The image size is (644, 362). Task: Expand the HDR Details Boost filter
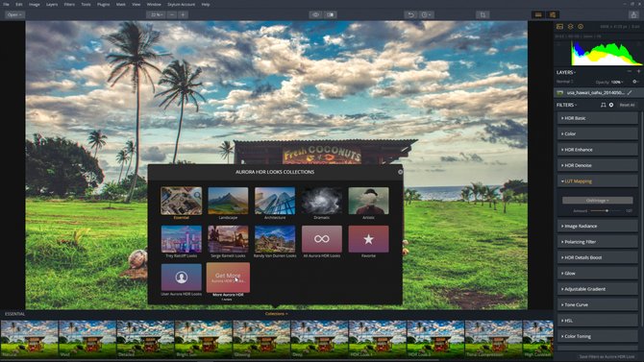[x=597, y=257]
